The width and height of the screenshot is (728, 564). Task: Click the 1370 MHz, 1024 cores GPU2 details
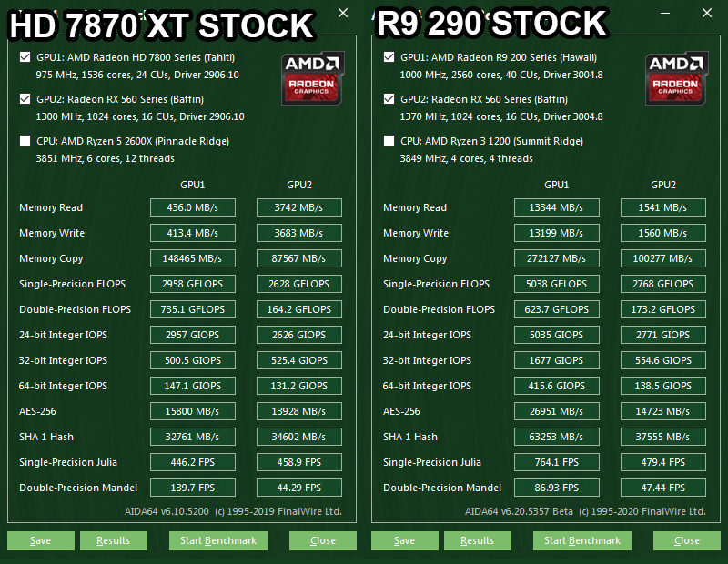pos(501,116)
